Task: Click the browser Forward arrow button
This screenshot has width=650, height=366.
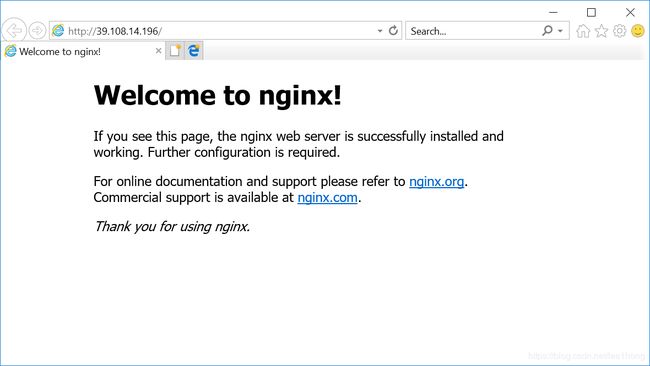Action: (x=37, y=30)
